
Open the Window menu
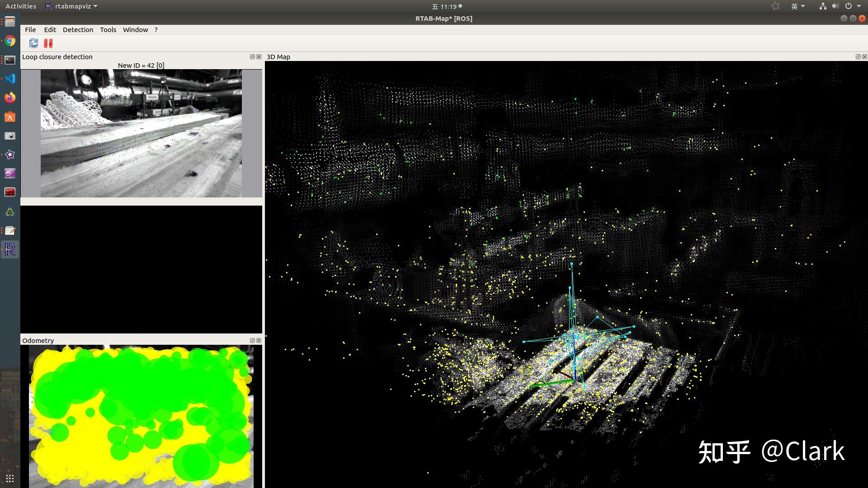(135, 30)
